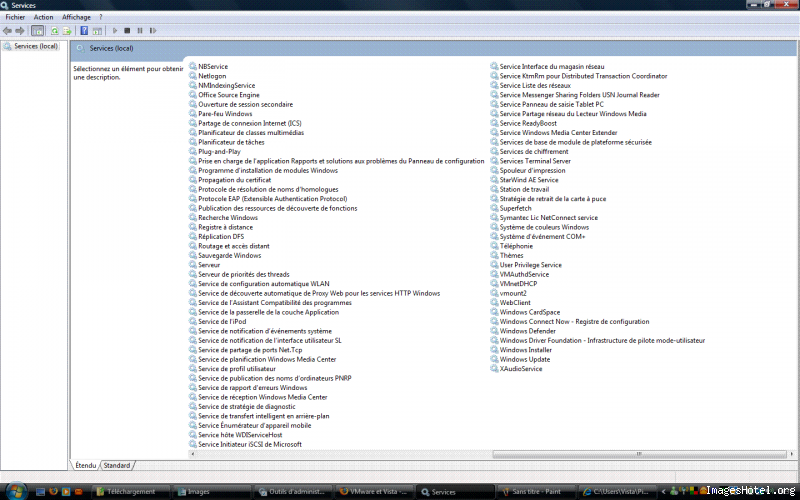Click the Export list toolbar icon

pos(68,31)
